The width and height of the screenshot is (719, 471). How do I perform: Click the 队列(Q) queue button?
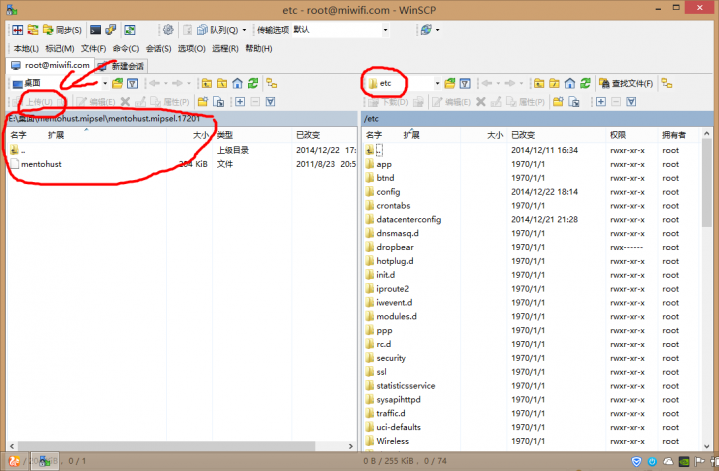[x=217, y=30]
